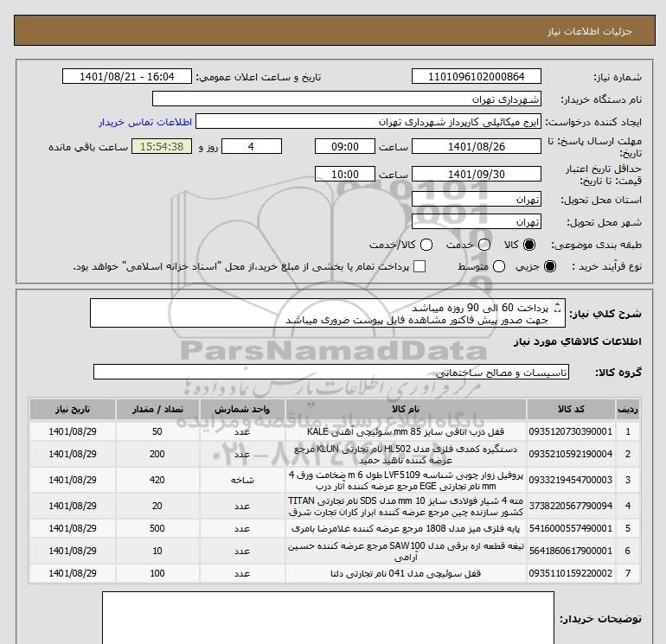Toggle the اسناد خزانه اسلامی payment checkbox
This screenshot has width=666, height=644.
pos(419,266)
